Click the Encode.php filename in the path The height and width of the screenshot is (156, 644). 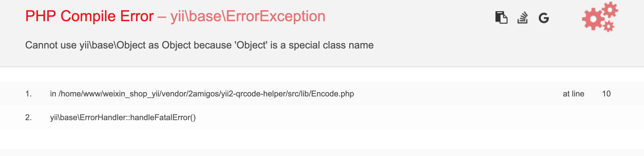tap(332, 94)
